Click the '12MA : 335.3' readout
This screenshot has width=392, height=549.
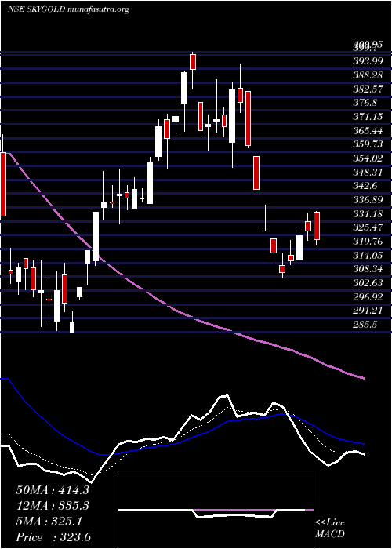[53, 506]
